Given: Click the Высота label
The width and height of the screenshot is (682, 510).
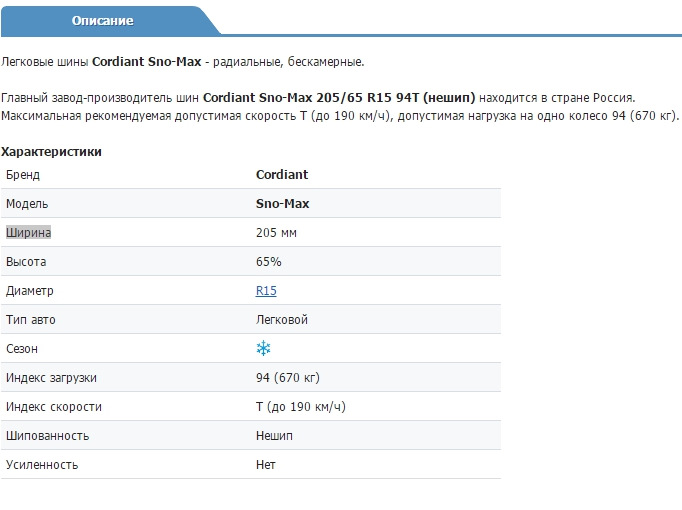Looking at the screenshot, I should coord(26,262).
